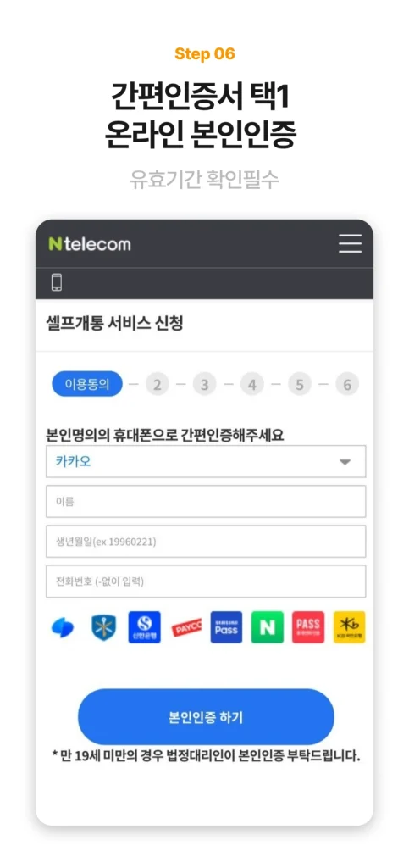409x868 pixels.
Task: Click the 전화번호 input field
Action: coord(206,581)
